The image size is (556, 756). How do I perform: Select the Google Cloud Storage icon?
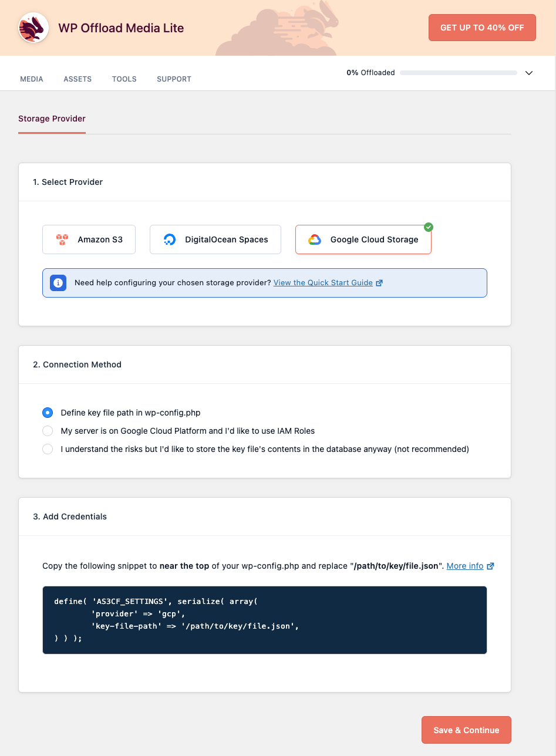315,239
